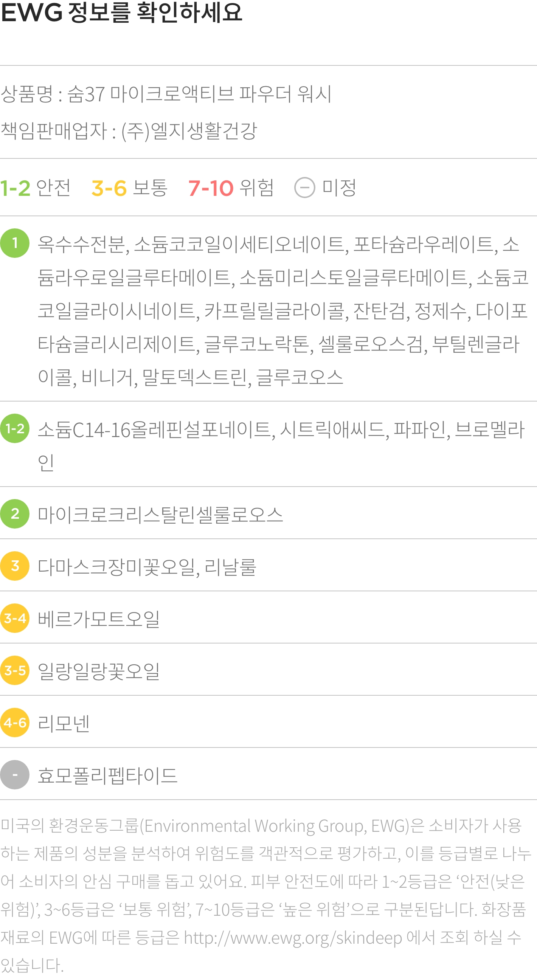Click the yellow 3-4 grade badge
This screenshot has width=537, height=980.
(x=15, y=618)
